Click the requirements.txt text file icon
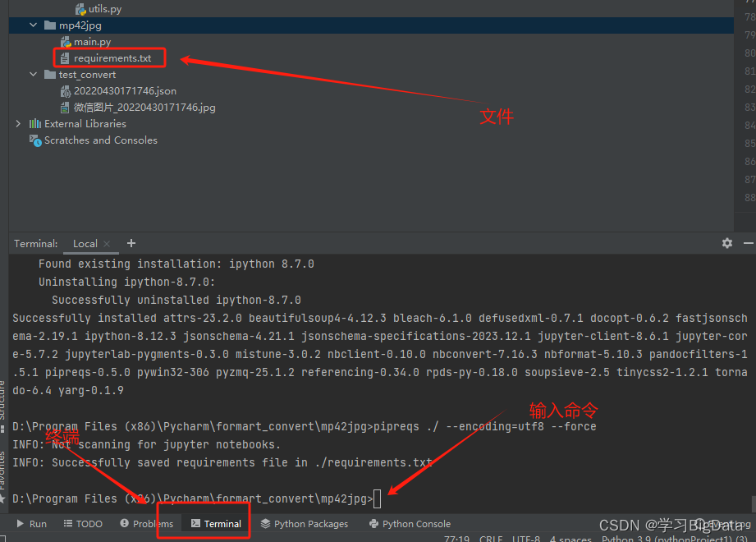 (x=65, y=58)
